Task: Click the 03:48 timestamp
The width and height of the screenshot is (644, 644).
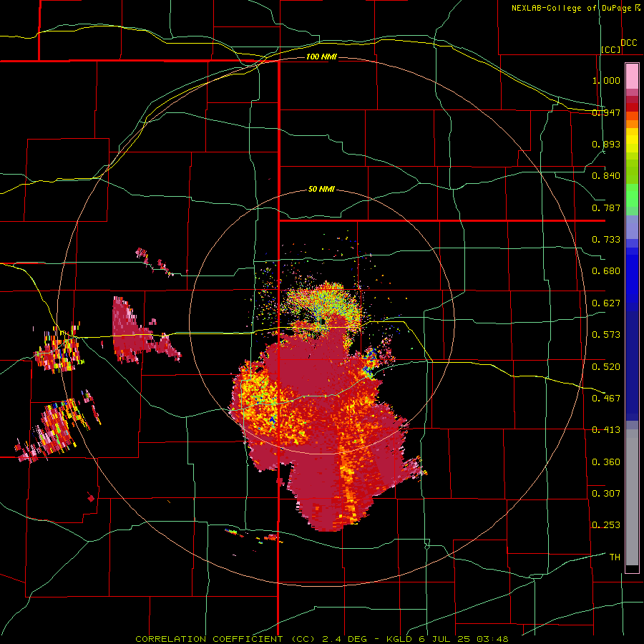Action: 492,639
